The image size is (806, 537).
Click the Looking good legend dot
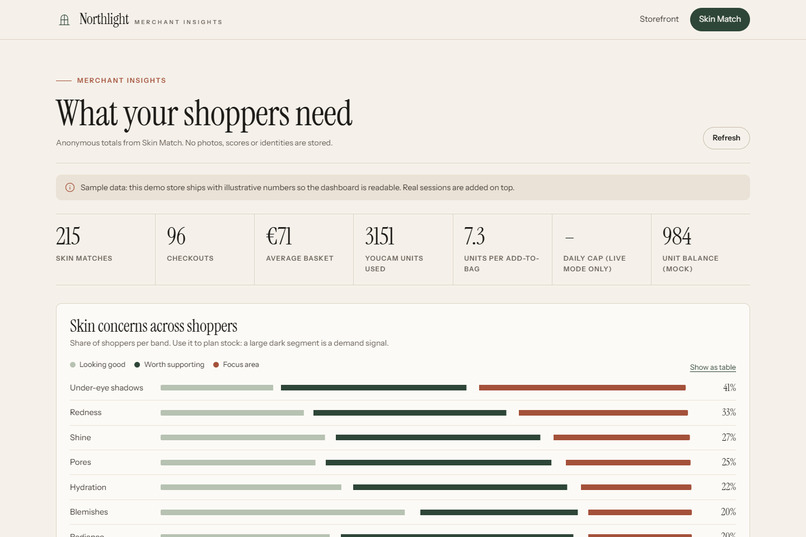[x=72, y=365]
